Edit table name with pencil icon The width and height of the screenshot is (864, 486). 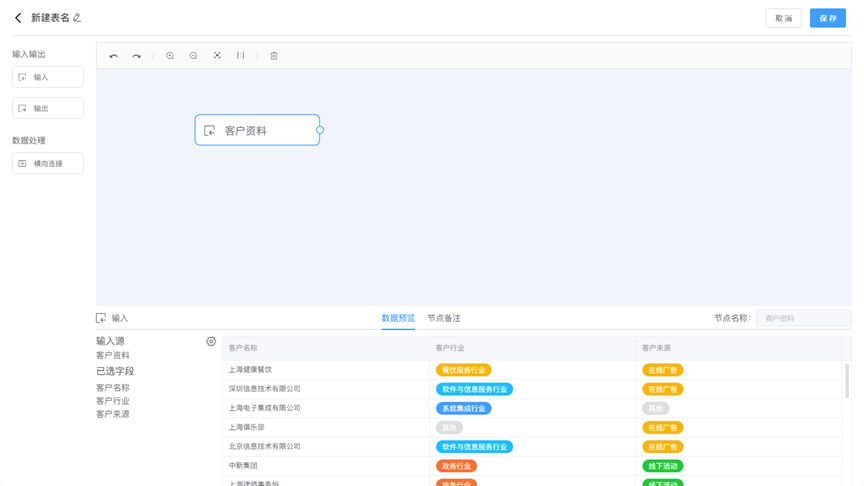pos(78,18)
